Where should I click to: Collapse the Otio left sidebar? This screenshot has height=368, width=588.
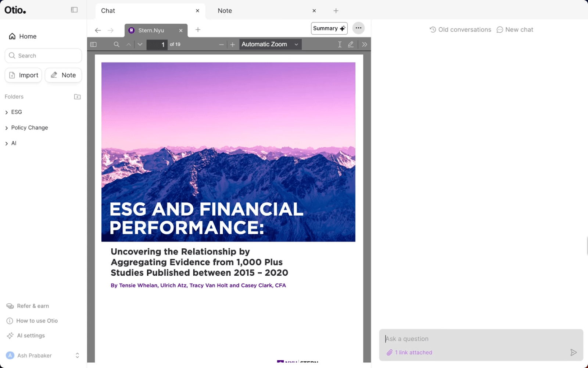[74, 10]
